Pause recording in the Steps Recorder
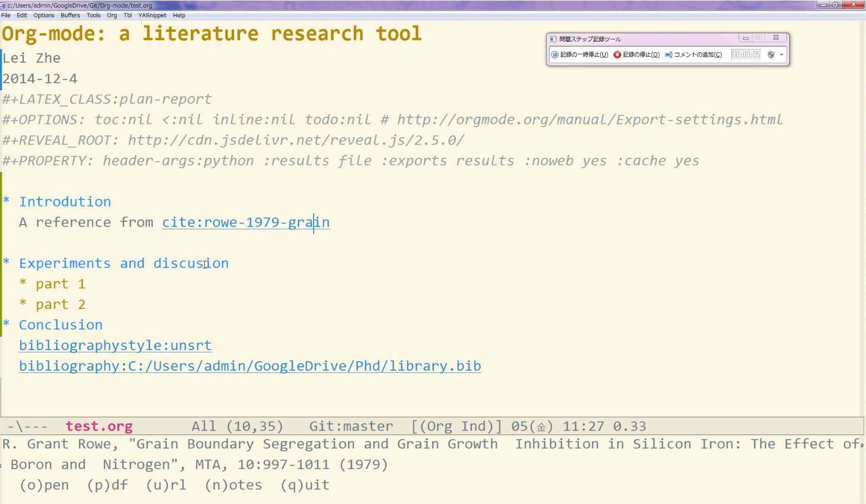This screenshot has width=866, height=504. coord(580,54)
